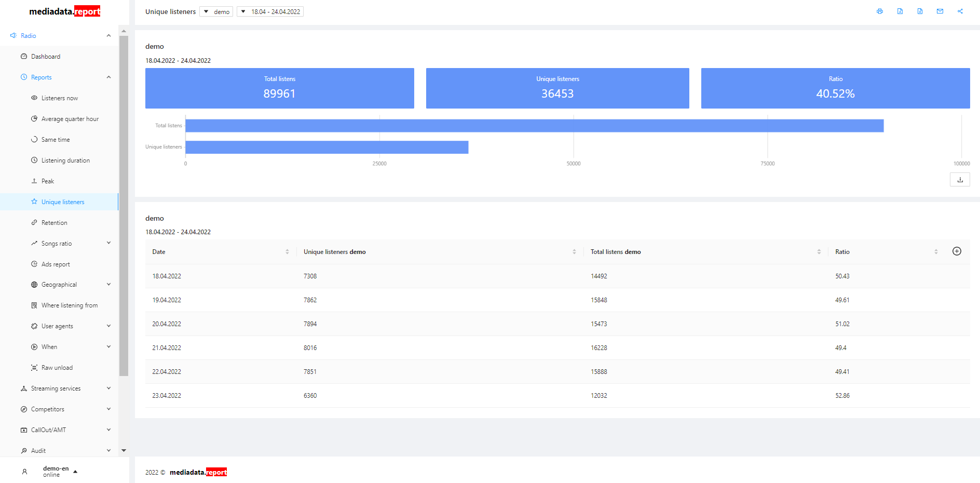Viewport: 980px width, 483px height.
Task: Send the report by email
Action: coord(940,11)
